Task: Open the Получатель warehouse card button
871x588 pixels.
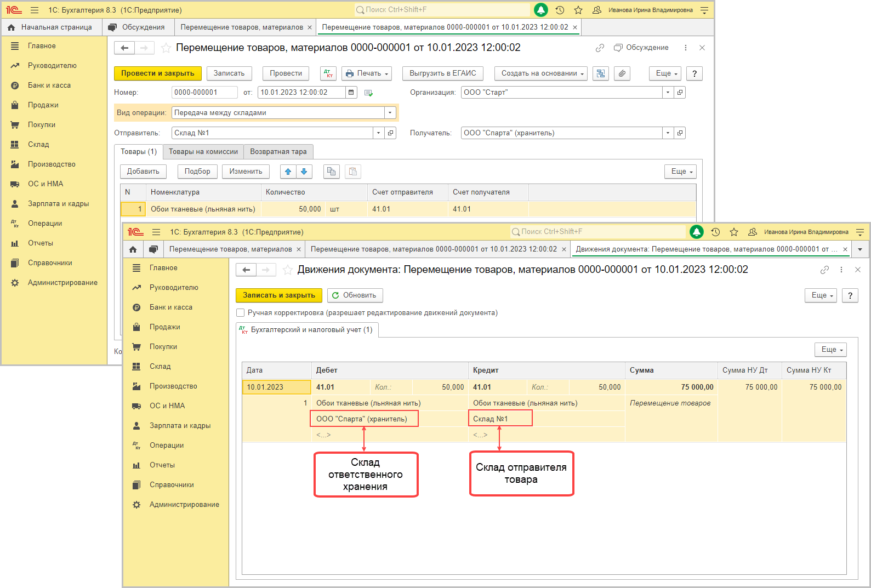Action: point(680,133)
